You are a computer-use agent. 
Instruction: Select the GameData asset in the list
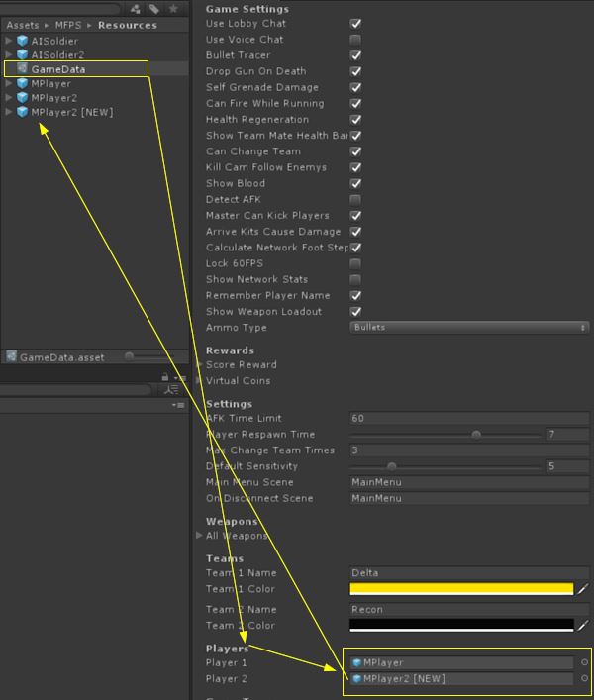pos(57,69)
